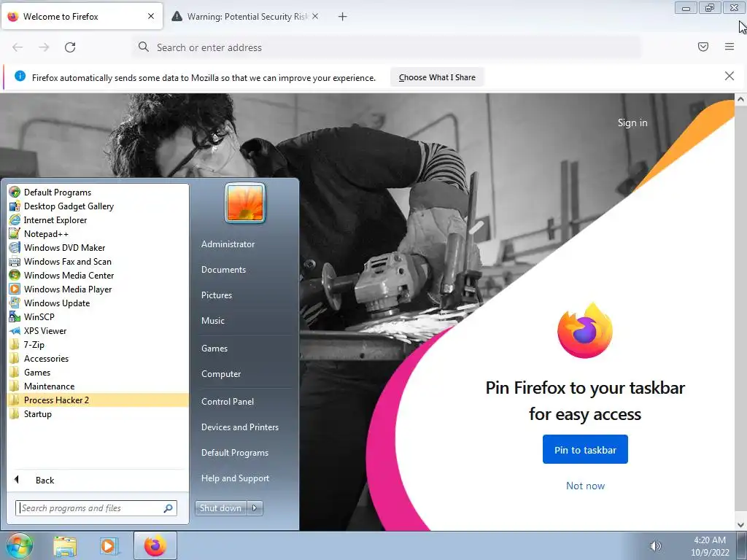Open a new tab with the plus button

(x=343, y=17)
